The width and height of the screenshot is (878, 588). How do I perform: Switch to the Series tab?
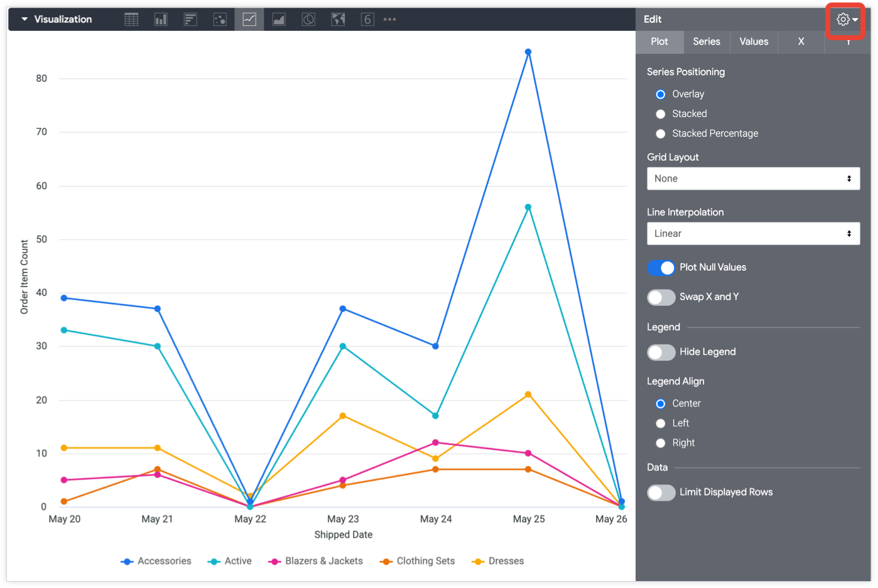pos(707,41)
